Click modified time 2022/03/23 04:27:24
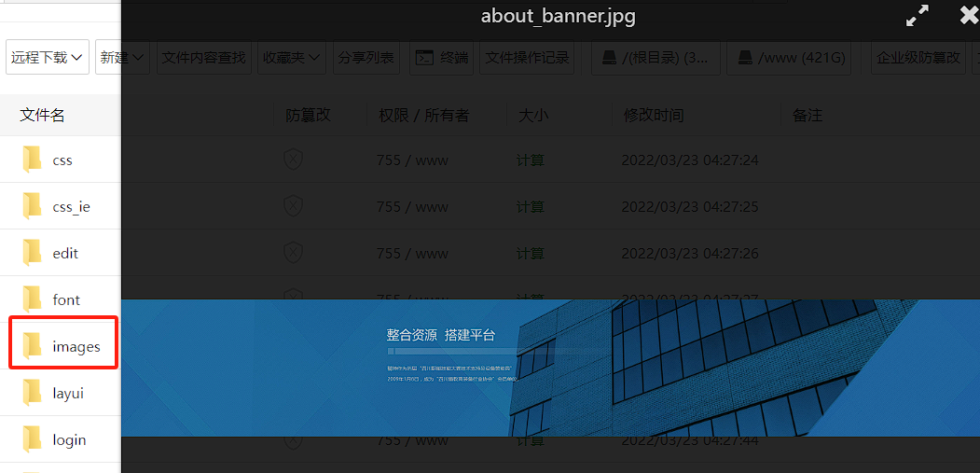The width and height of the screenshot is (980, 473). pyautogui.click(x=690, y=160)
